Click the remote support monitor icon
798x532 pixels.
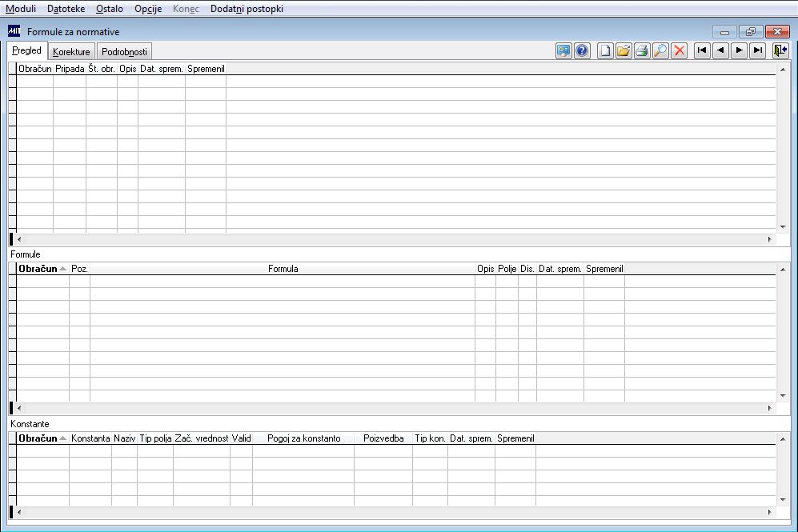point(563,50)
